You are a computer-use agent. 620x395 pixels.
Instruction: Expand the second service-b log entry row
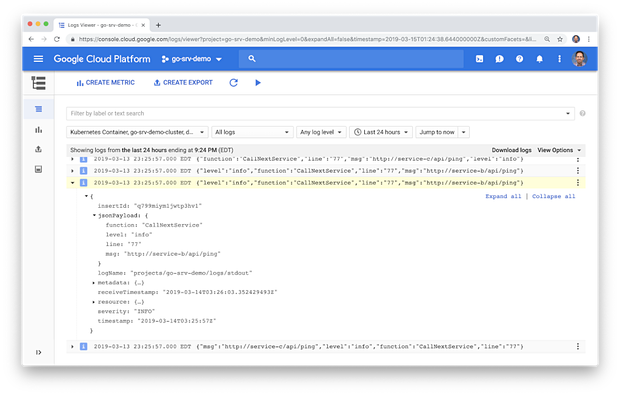point(72,171)
